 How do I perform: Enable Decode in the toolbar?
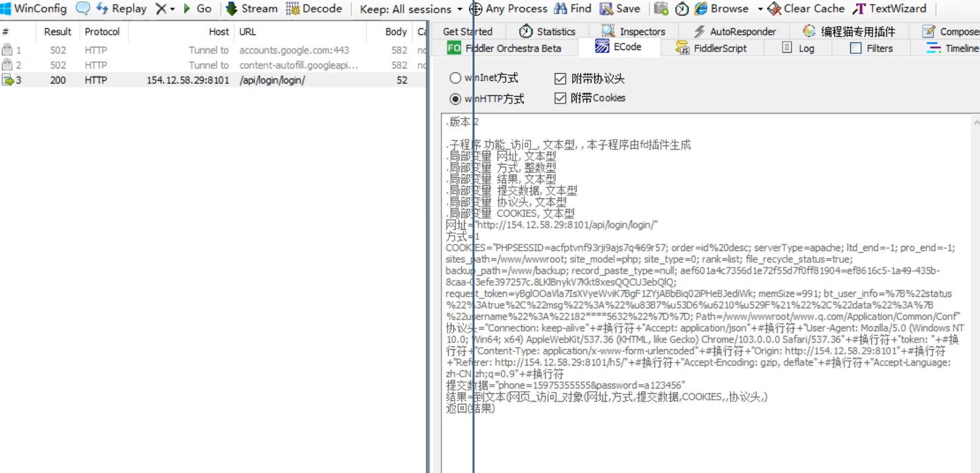pos(314,9)
